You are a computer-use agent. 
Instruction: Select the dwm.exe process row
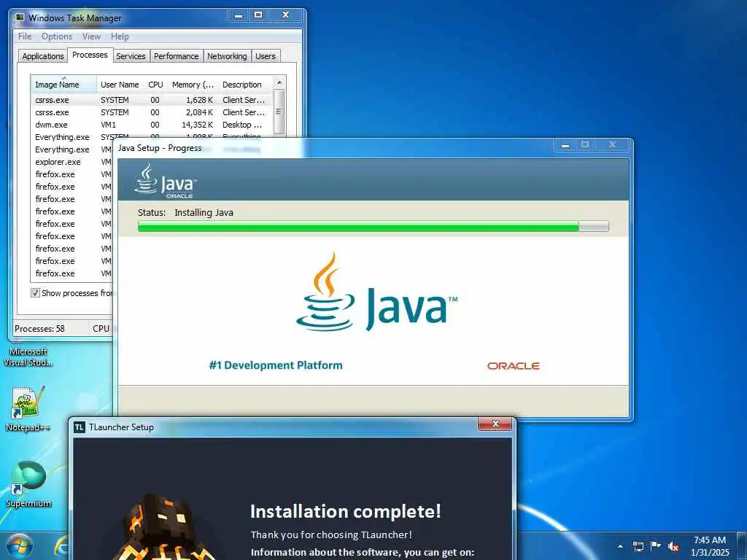[152, 125]
